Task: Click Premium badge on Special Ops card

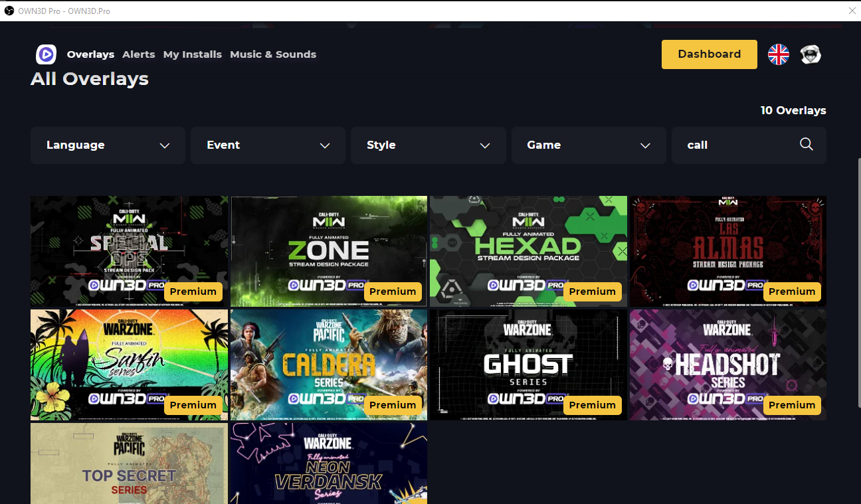Action: (x=193, y=292)
